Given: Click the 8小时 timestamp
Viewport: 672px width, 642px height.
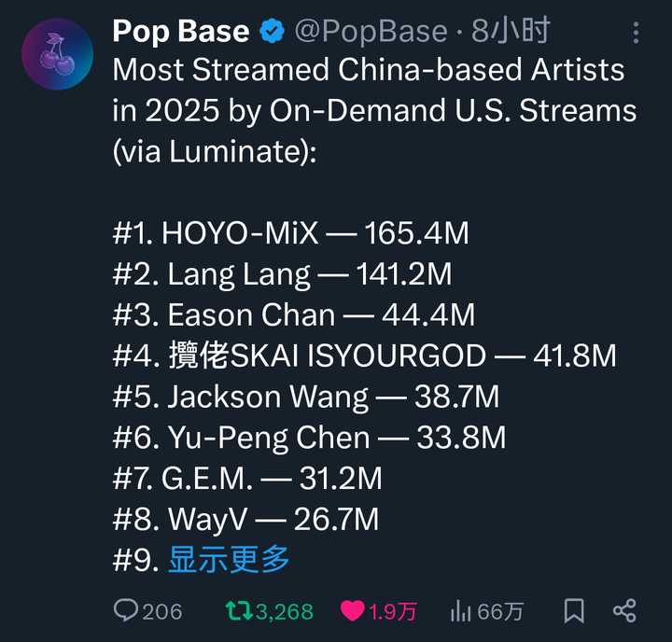Looking at the screenshot, I should (510, 32).
